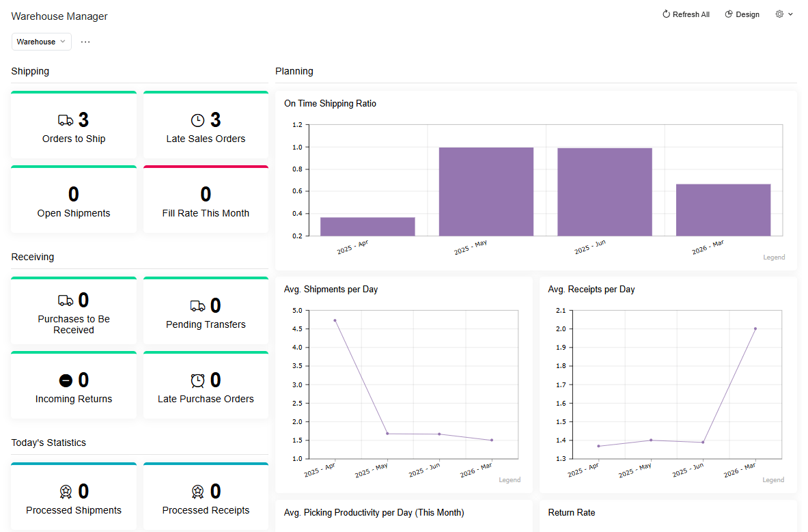Click the Warehouse Manager page title
The height and width of the screenshot is (532, 808).
(x=59, y=16)
